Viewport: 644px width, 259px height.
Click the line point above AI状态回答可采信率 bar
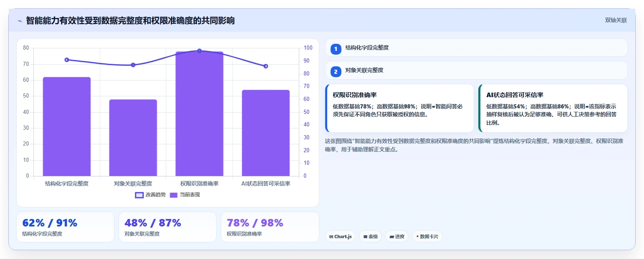[266, 66]
